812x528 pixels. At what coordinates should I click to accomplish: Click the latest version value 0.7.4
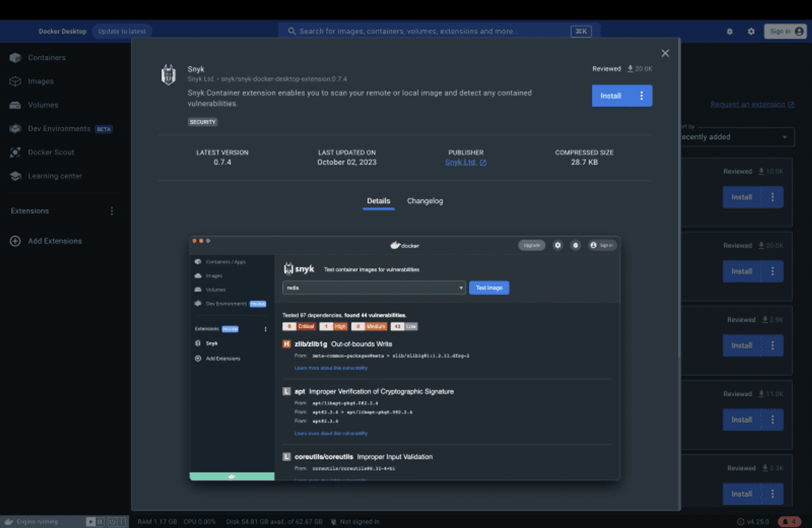pos(222,162)
